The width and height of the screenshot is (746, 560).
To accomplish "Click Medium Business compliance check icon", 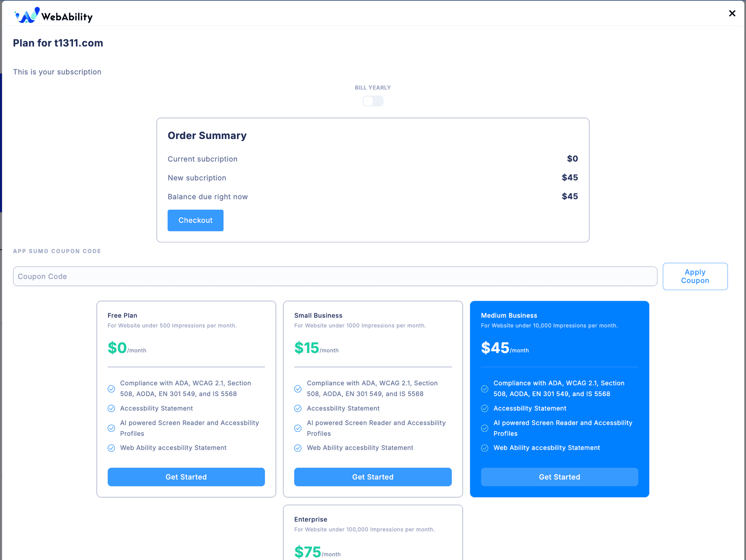I will pos(485,389).
